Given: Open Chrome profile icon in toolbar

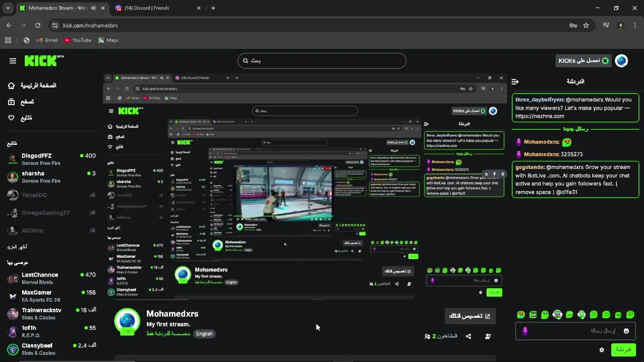Looking at the screenshot, I should click(621, 25).
